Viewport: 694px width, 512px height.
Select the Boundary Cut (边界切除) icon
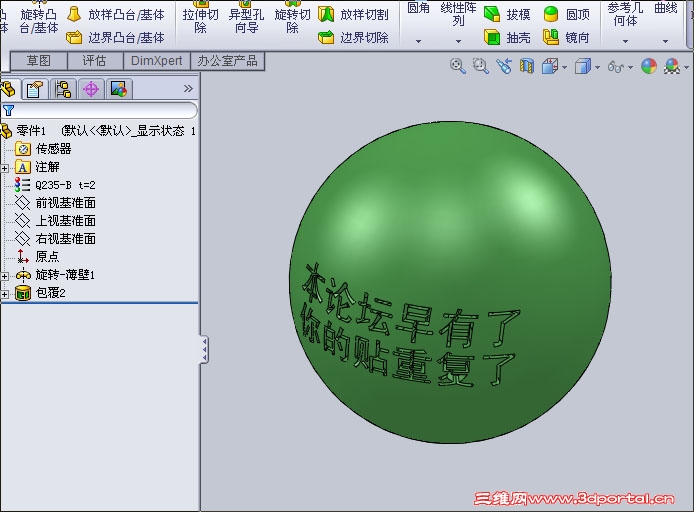[326, 37]
